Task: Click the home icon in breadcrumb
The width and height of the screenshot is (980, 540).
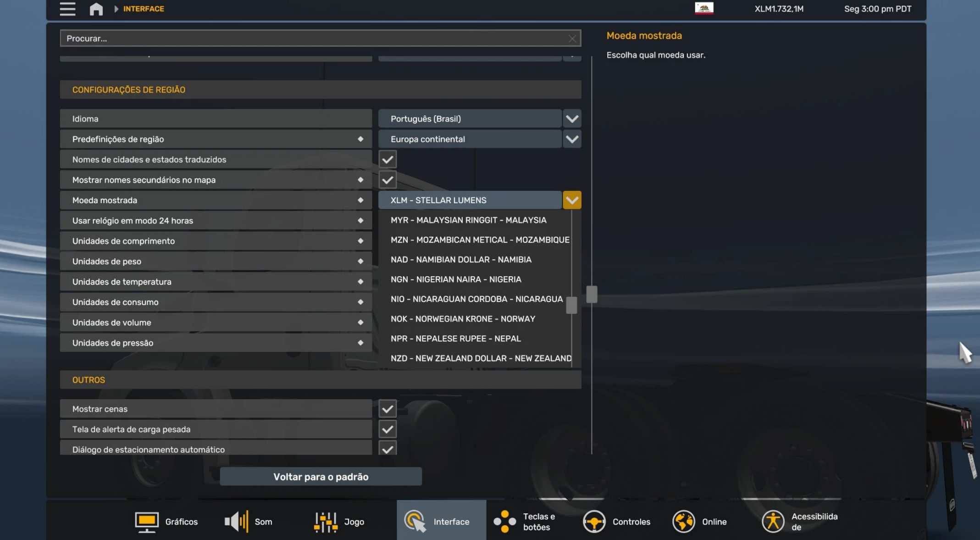Action: pyautogui.click(x=96, y=9)
